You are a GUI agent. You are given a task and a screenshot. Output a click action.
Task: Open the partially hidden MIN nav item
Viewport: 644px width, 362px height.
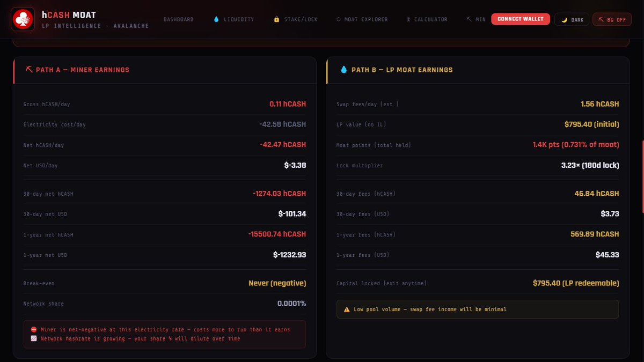(x=476, y=19)
